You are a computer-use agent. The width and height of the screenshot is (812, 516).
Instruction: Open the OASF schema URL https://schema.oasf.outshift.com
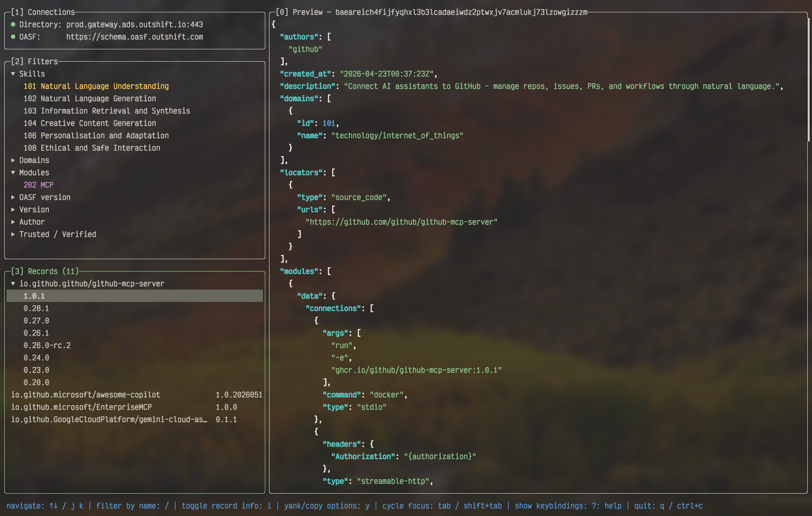(x=135, y=37)
